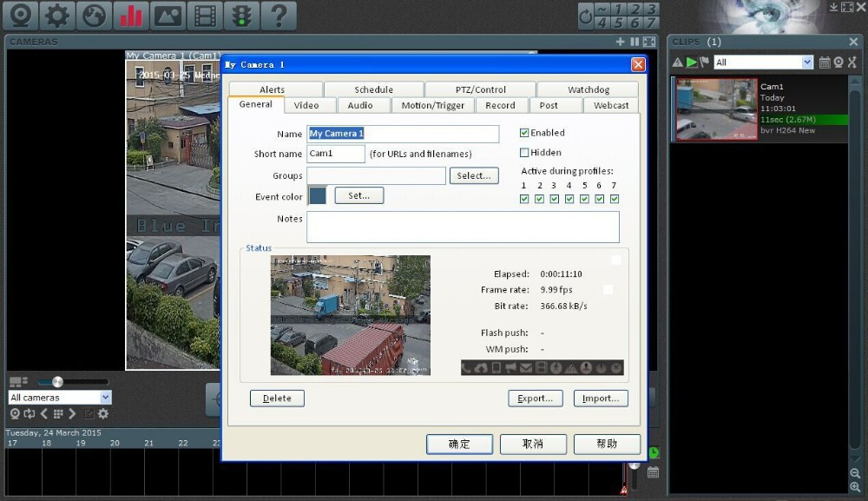Switch to the Motion/Trigger tab
Viewport: 868px width, 501px height.
(x=432, y=105)
